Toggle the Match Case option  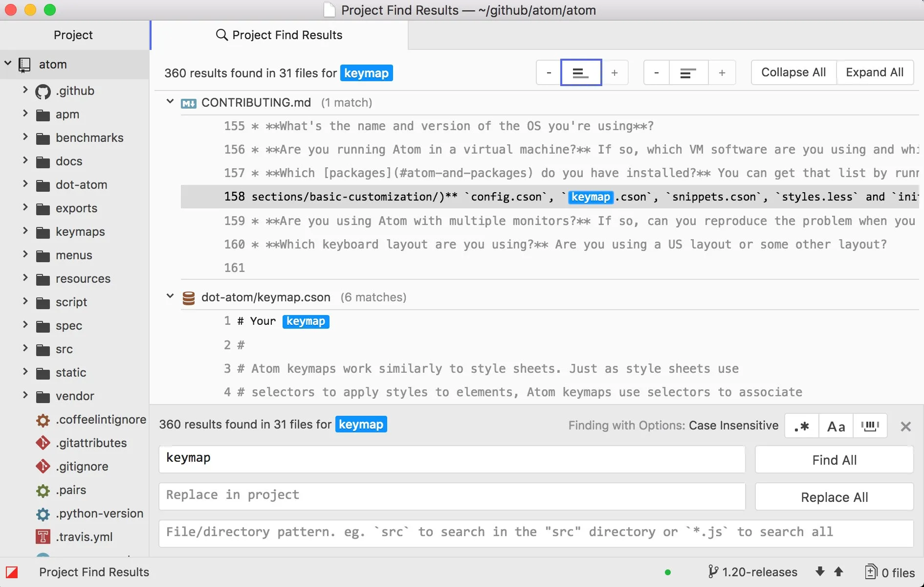pyautogui.click(x=836, y=426)
